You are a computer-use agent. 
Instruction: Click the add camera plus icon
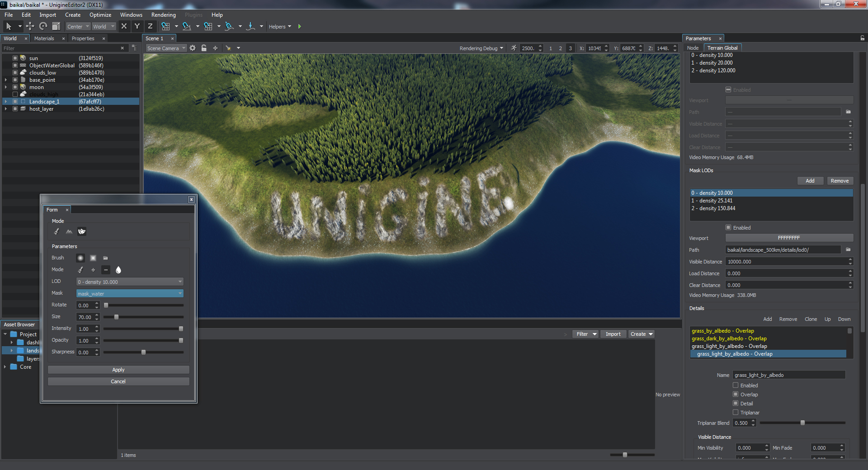point(215,48)
